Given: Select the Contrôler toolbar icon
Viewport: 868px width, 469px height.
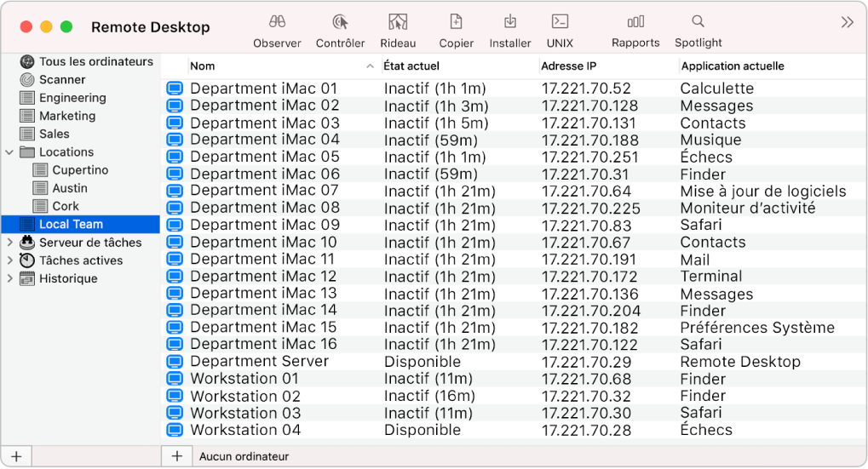Looking at the screenshot, I should click(x=340, y=22).
